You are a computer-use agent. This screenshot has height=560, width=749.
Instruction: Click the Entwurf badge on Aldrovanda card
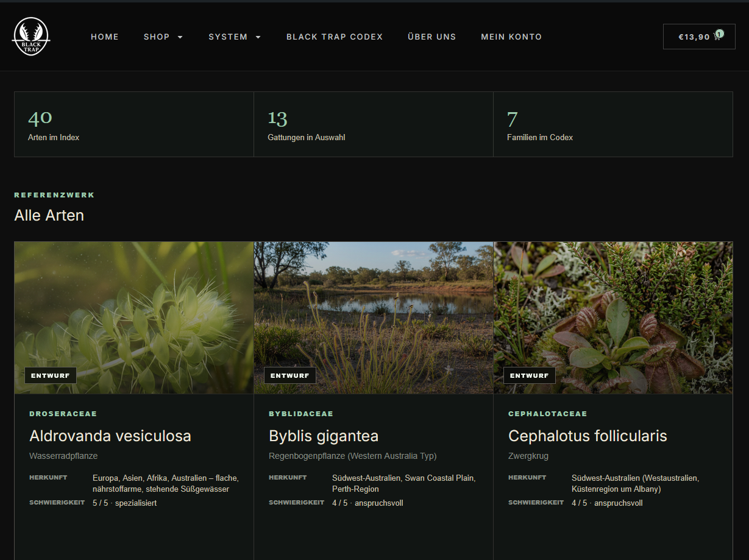point(51,375)
